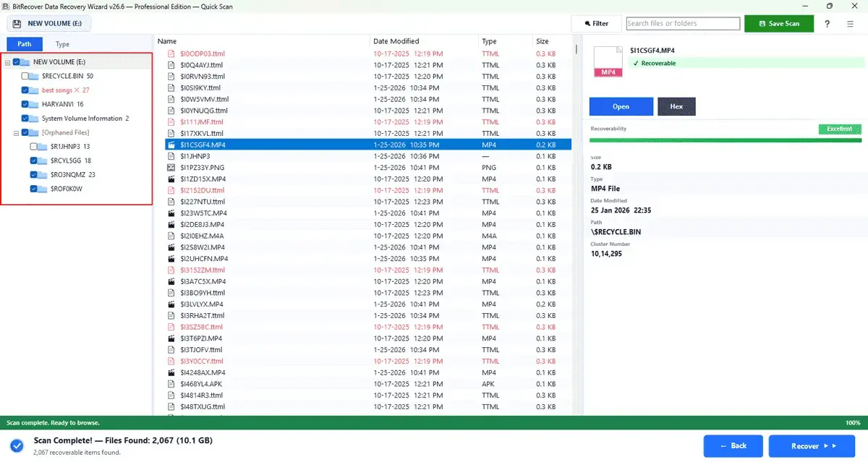Viewport: 868px width, 462px height.
Task: Click the file icon for $I48TXUG.ttml
Action: 171,406
